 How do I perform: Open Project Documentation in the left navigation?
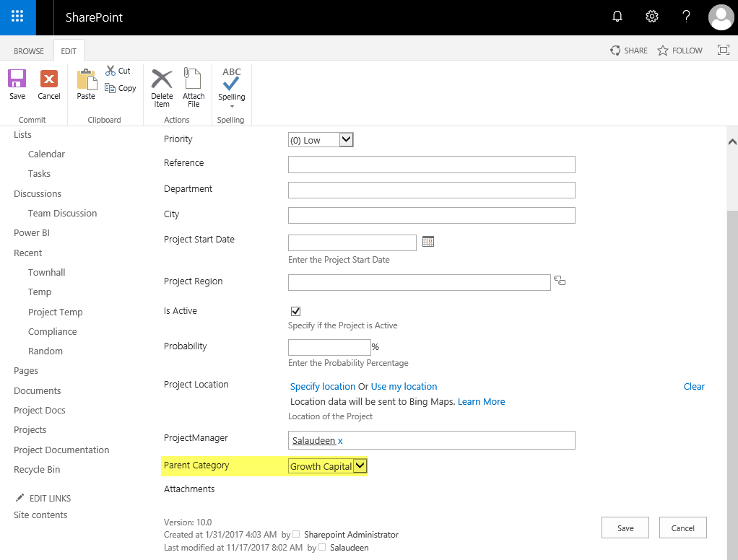coord(61,450)
